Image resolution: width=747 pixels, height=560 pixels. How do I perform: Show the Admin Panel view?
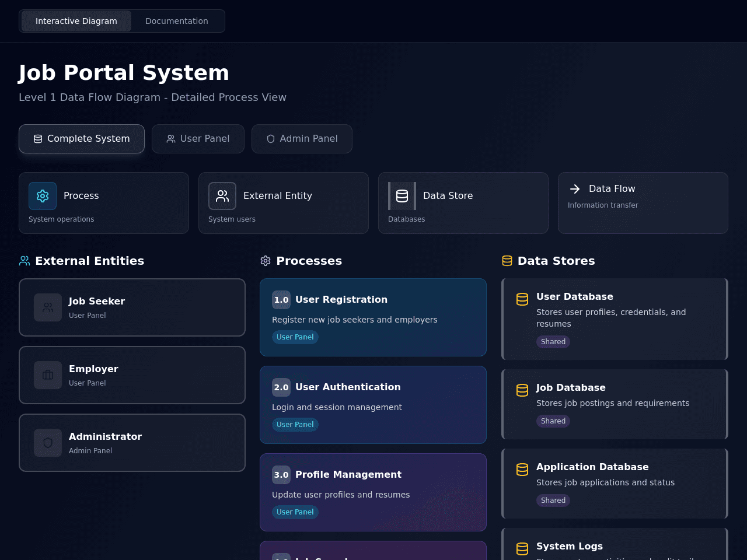click(302, 139)
